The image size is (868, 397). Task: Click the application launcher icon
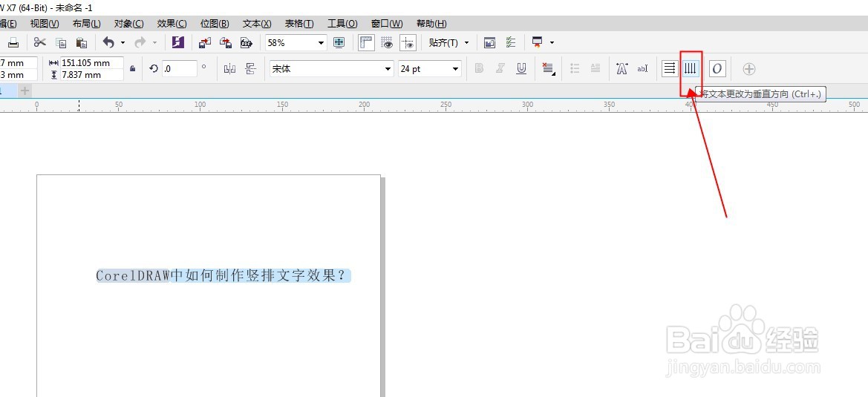pyautogui.click(x=537, y=42)
